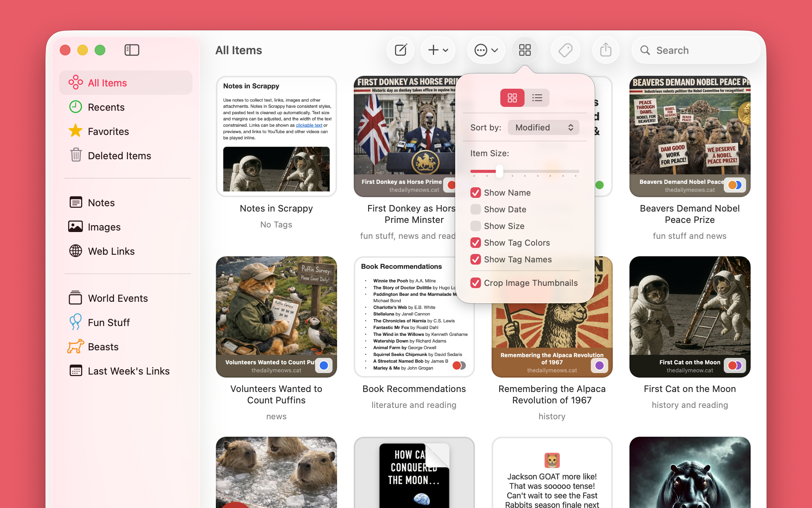Select the Notes in Scrappy title
812x508 pixels.
(x=276, y=209)
